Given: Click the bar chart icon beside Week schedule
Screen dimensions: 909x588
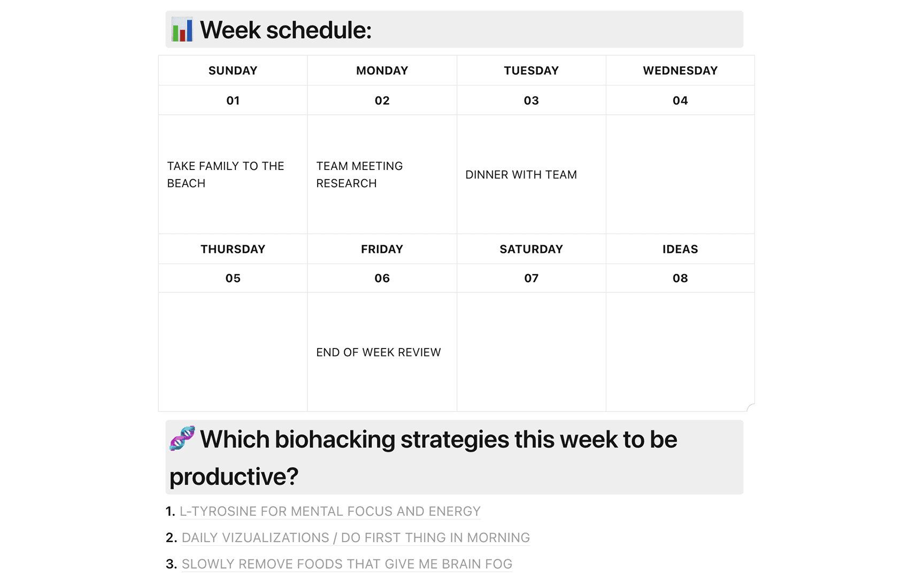Looking at the screenshot, I should 182,29.
